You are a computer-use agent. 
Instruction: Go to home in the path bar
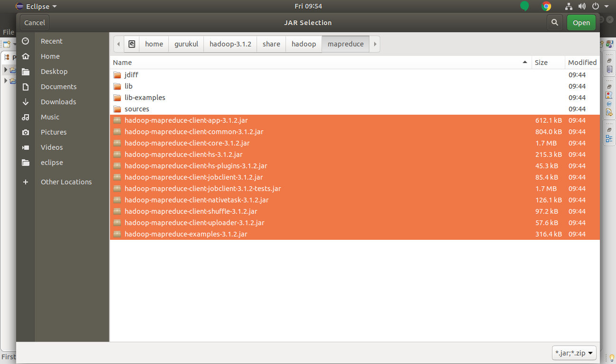click(154, 44)
